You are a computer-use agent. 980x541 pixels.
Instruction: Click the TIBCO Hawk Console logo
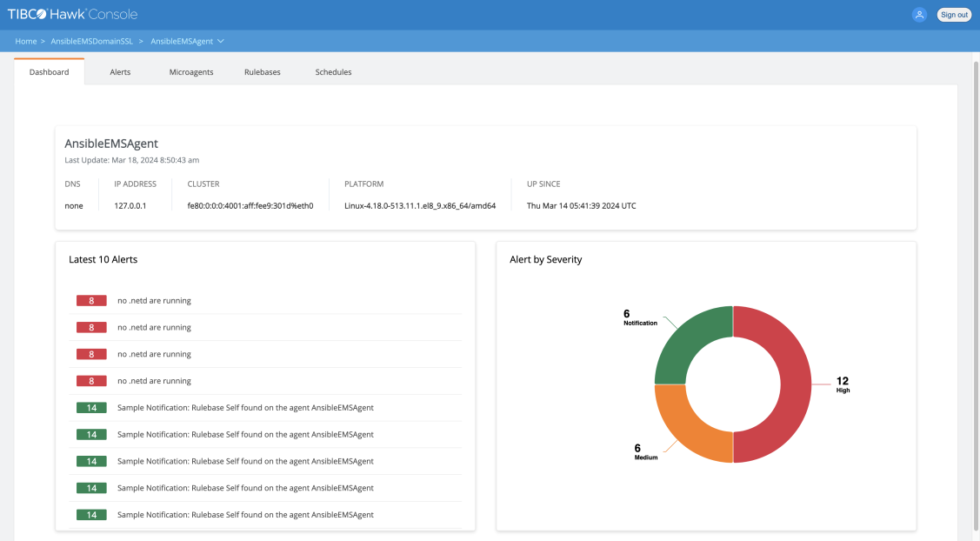point(72,15)
